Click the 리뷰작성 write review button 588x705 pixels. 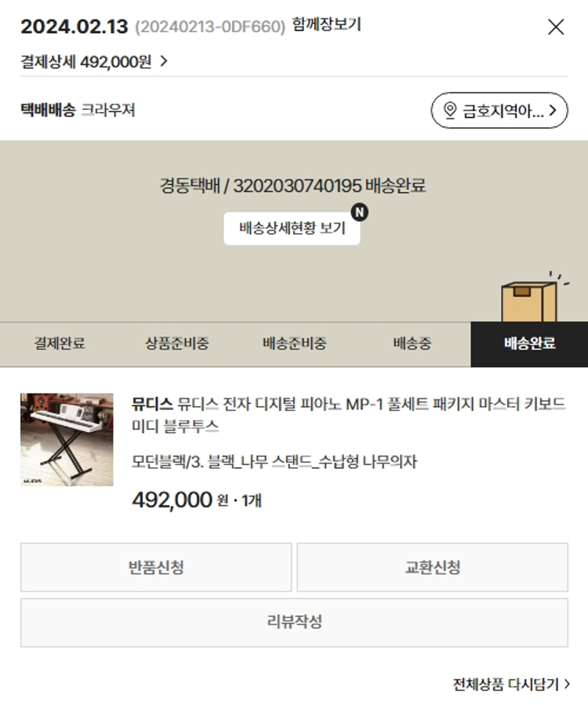pyautogui.click(x=294, y=623)
